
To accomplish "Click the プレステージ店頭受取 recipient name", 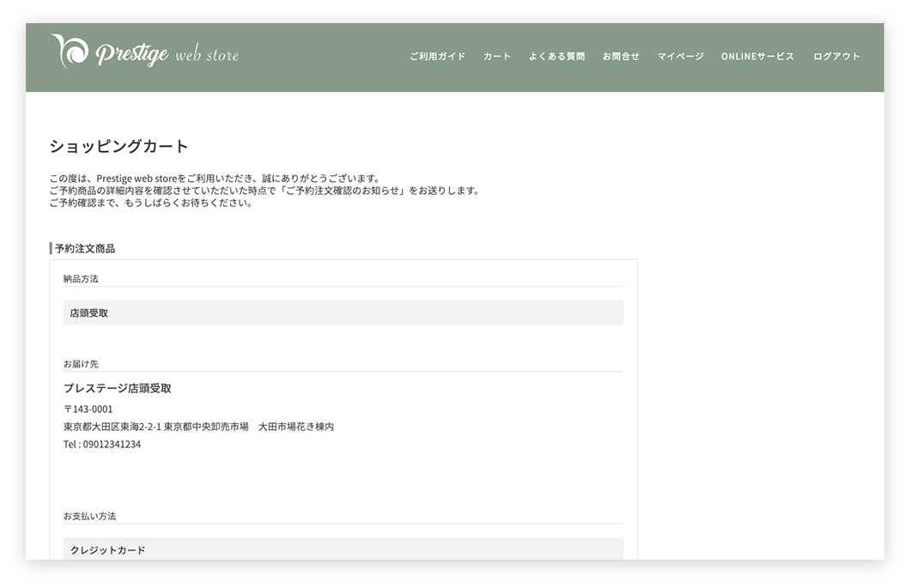I will click(118, 388).
